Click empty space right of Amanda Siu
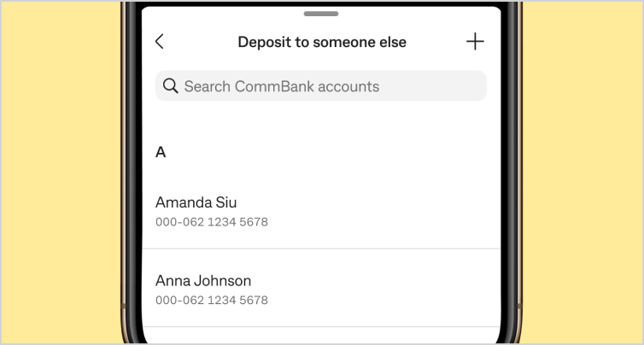Viewport: 644px width, 345px height. (393, 211)
